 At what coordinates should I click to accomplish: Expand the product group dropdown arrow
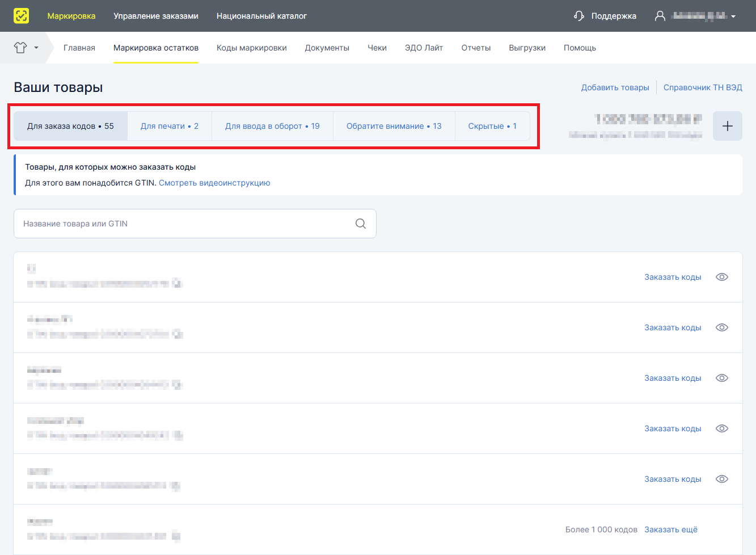tap(36, 48)
